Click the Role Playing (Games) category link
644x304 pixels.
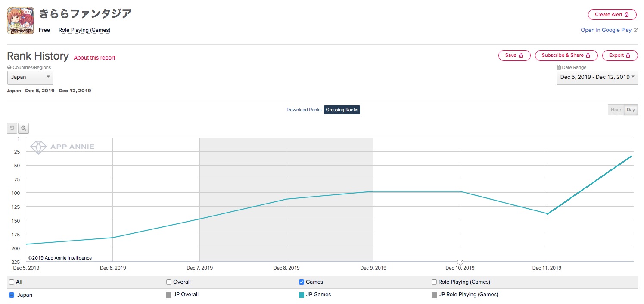pos(84,30)
